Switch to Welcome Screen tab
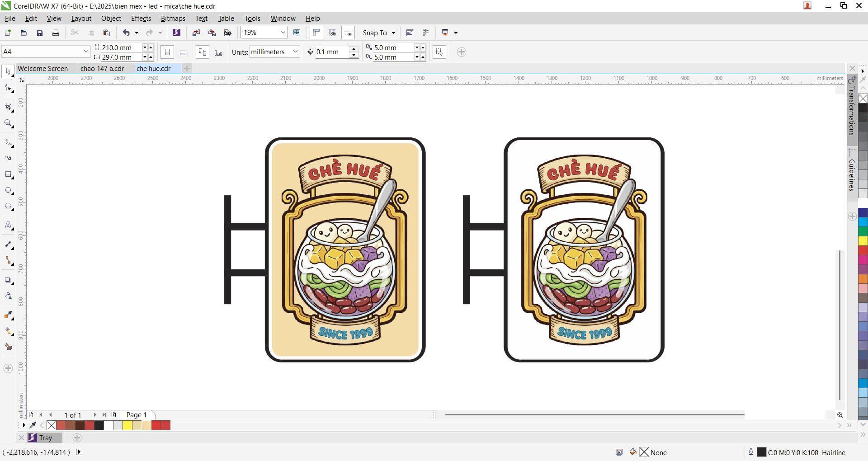 (42, 68)
